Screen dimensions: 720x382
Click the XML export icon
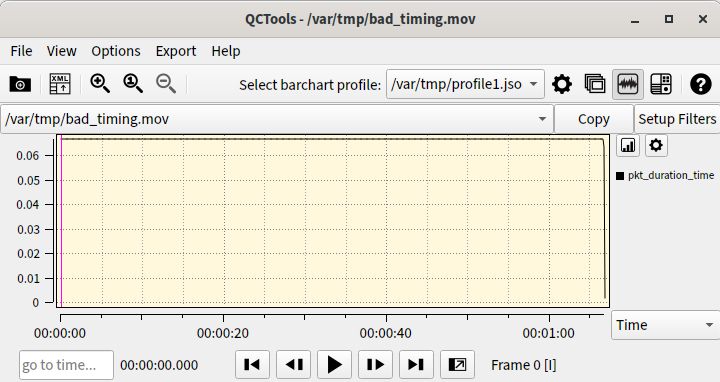pos(60,84)
